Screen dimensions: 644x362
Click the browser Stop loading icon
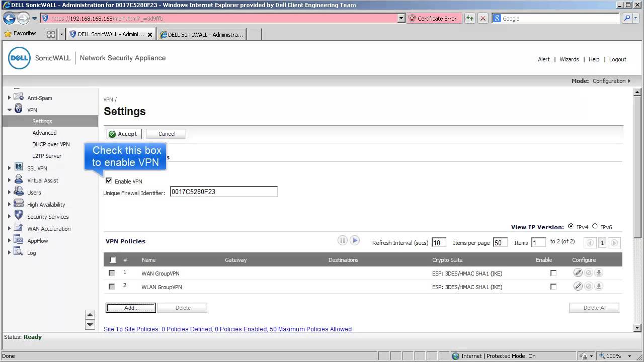coord(483,18)
